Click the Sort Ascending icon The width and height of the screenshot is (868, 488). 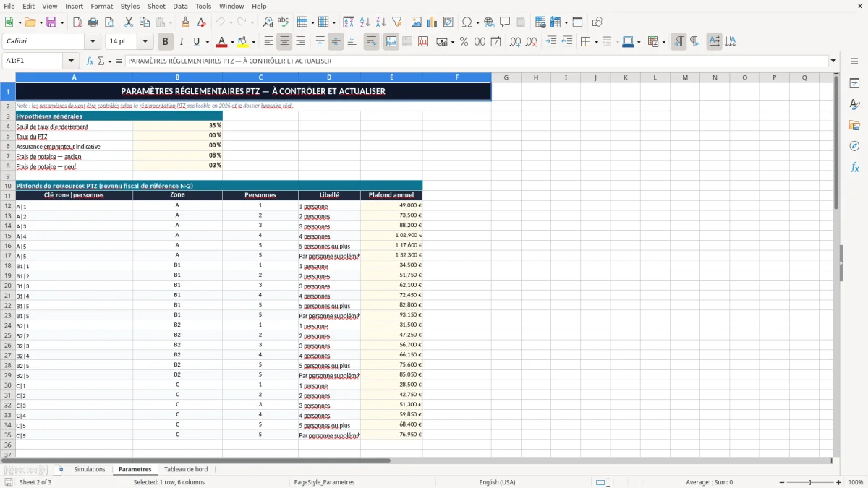(x=365, y=22)
